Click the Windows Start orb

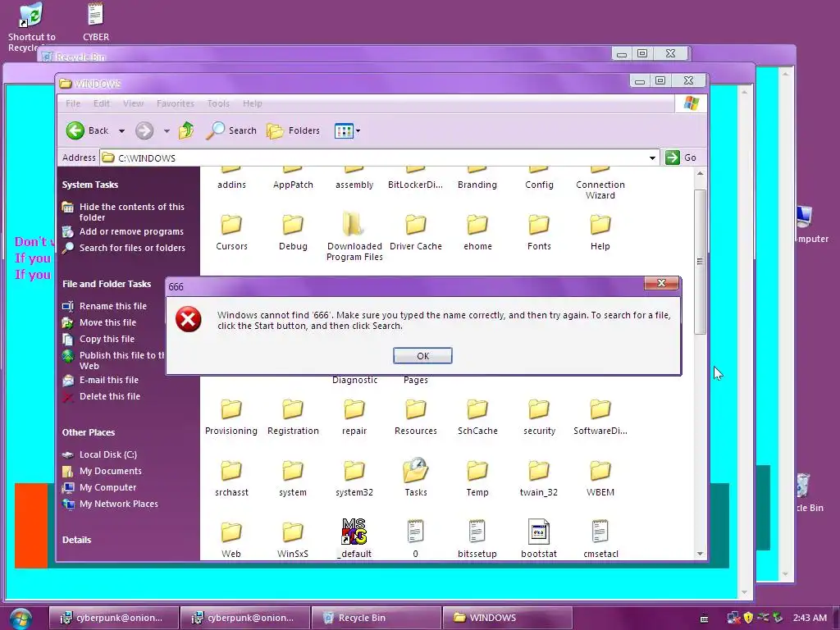click(20, 619)
